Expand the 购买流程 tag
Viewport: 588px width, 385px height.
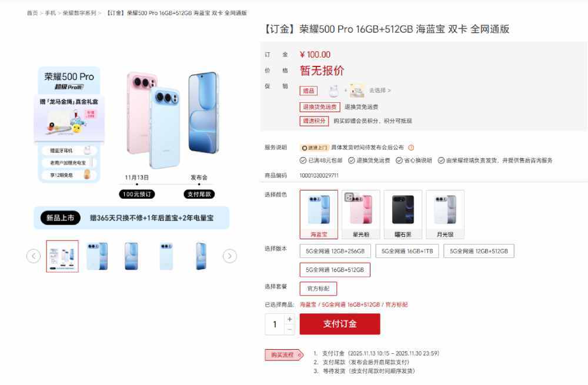[x=284, y=354]
